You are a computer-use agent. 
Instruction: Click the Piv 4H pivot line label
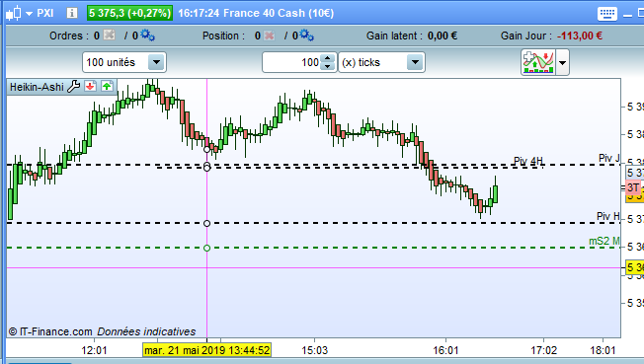[528, 161]
